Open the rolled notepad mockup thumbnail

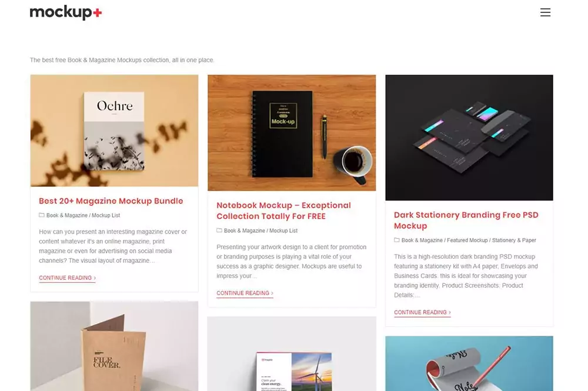click(469, 363)
